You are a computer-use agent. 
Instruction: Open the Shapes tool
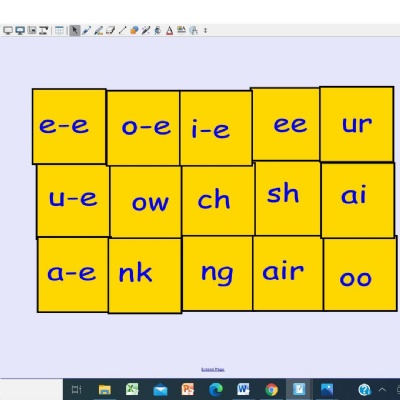coord(134,30)
